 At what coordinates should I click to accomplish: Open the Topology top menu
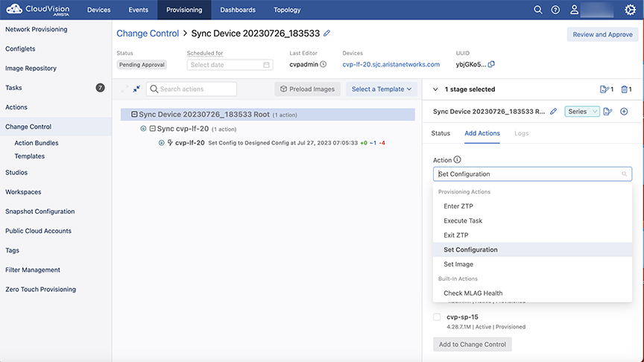click(287, 10)
